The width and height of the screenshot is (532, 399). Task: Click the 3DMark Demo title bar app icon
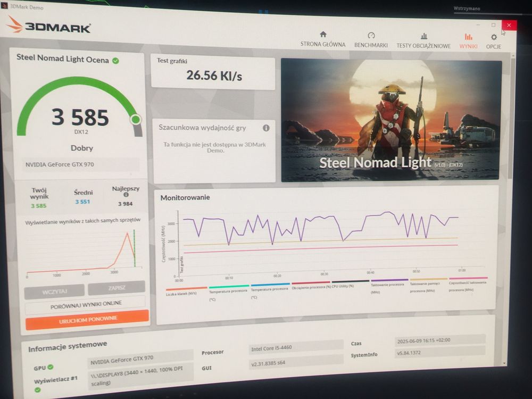(x=4, y=6)
